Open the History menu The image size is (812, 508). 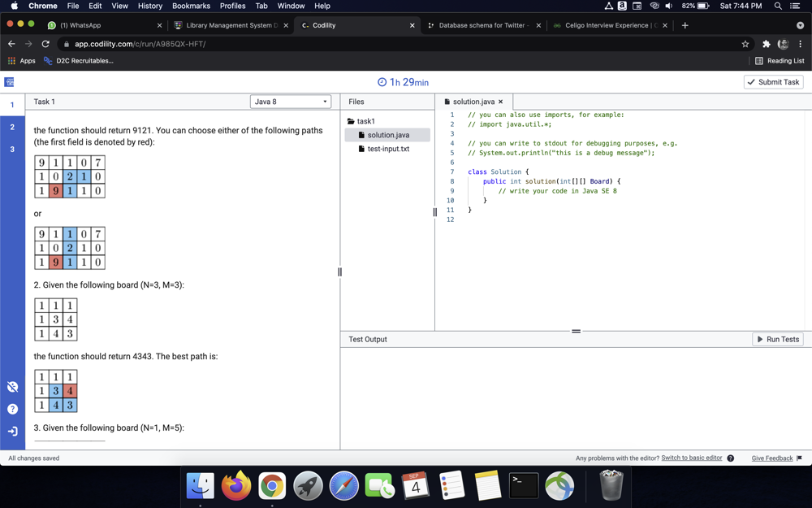point(149,6)
